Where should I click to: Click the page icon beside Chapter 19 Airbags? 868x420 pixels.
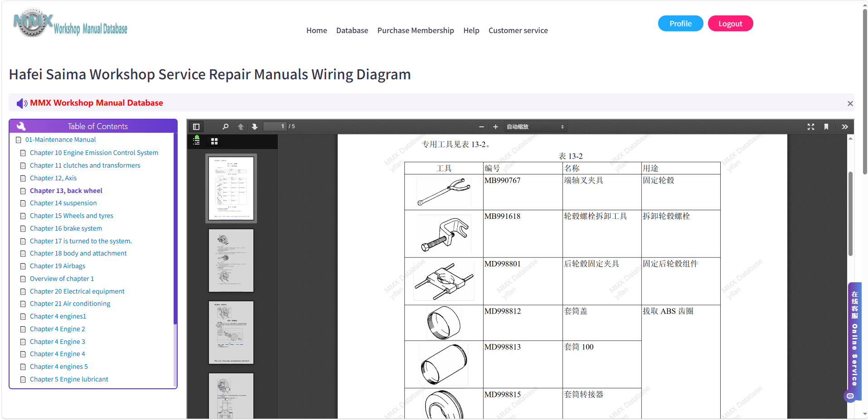(x=23, y=266)
